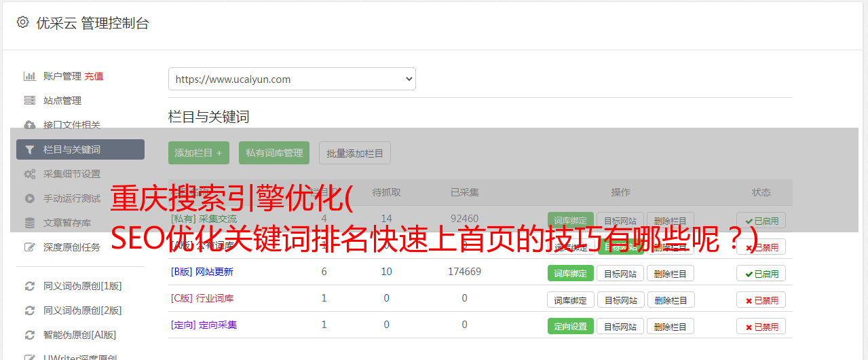Screen dimensions: 868x360
Task: Click 词库绑定 in the 采集交流 row
Action: point(571,220)
